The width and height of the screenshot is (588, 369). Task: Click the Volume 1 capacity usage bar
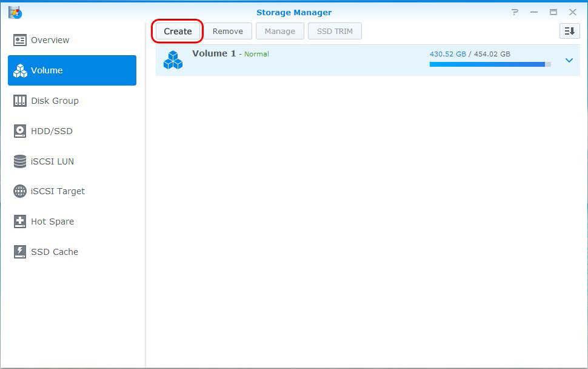(x=490, y=64)
